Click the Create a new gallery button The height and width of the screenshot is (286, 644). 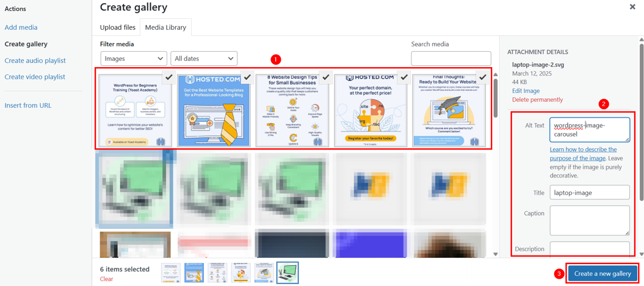(602, 273)
